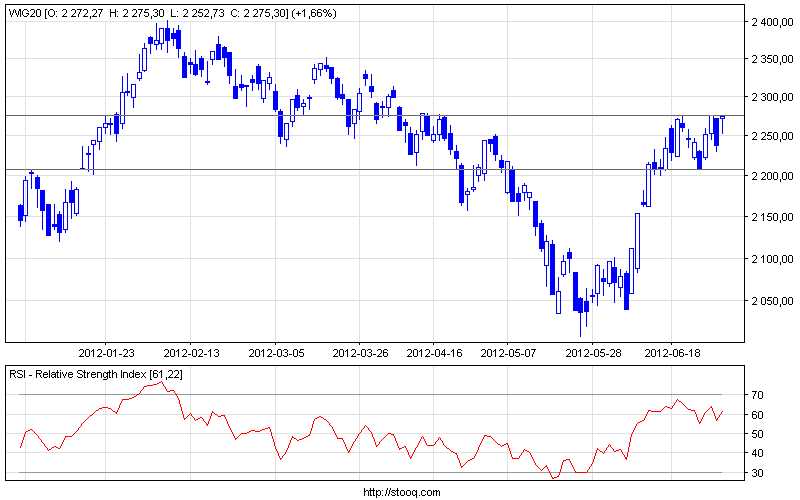Select the 2012-01-23 date label

point(107,353)
